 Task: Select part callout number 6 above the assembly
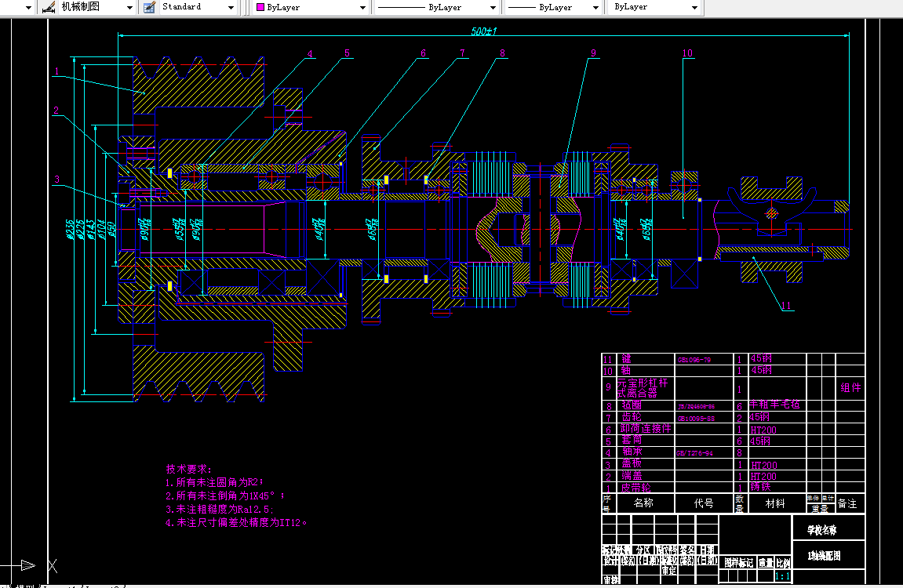(424, 53)
